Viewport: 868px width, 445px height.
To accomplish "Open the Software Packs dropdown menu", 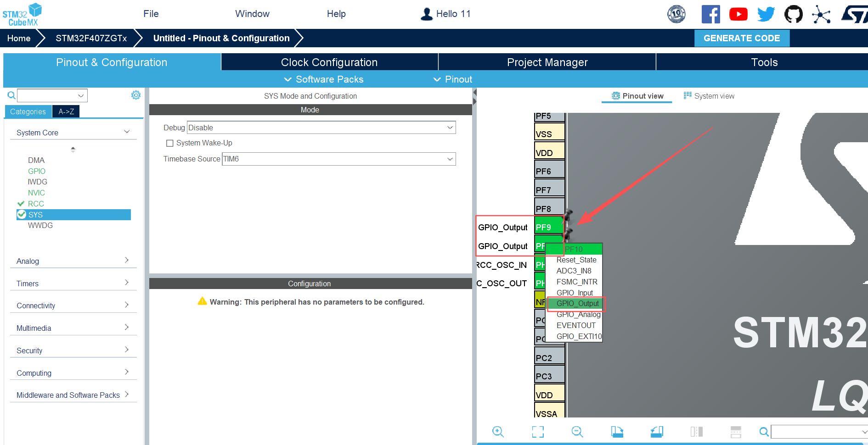I will (x=324, y=79).
